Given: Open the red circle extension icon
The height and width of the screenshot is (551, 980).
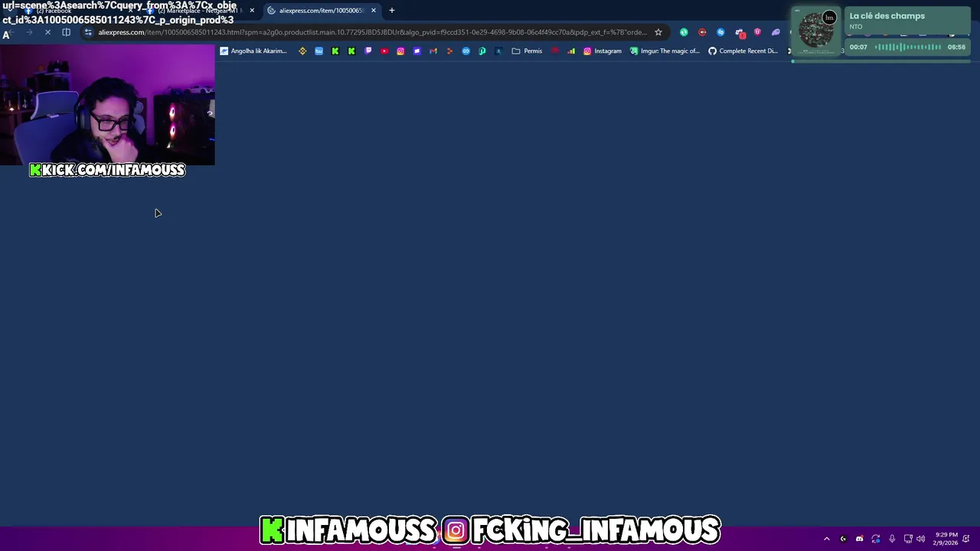Looking at the screenshot, I should pos(702,32).
